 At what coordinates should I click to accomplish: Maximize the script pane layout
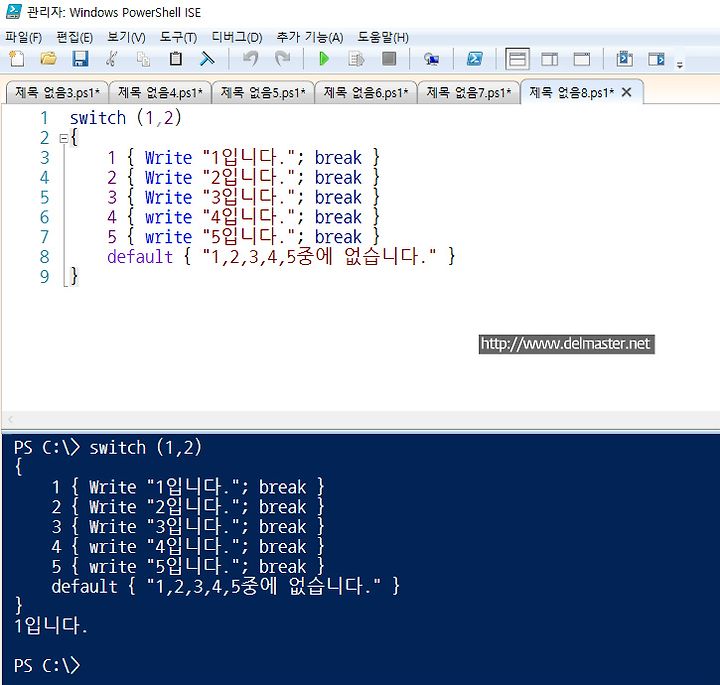581,59
